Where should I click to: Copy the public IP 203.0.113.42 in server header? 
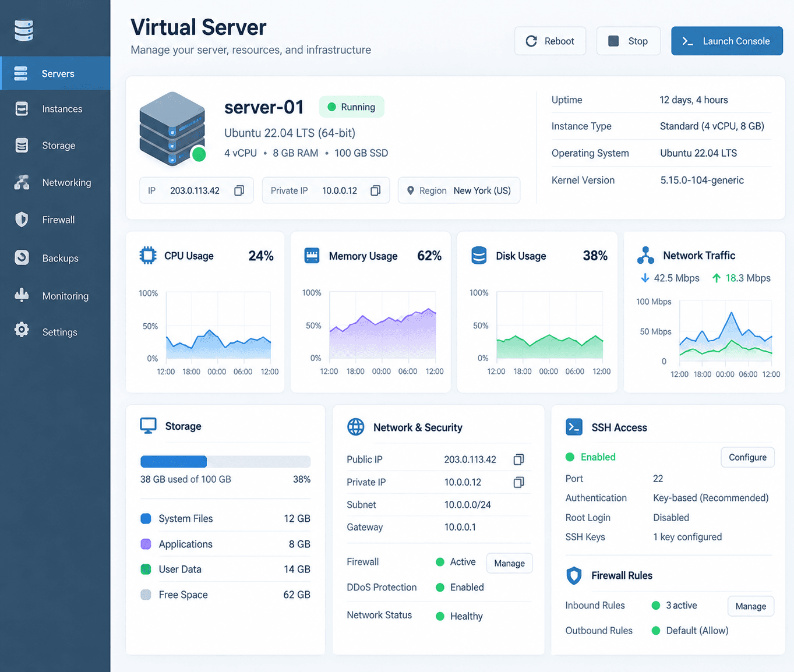(239, 190)
